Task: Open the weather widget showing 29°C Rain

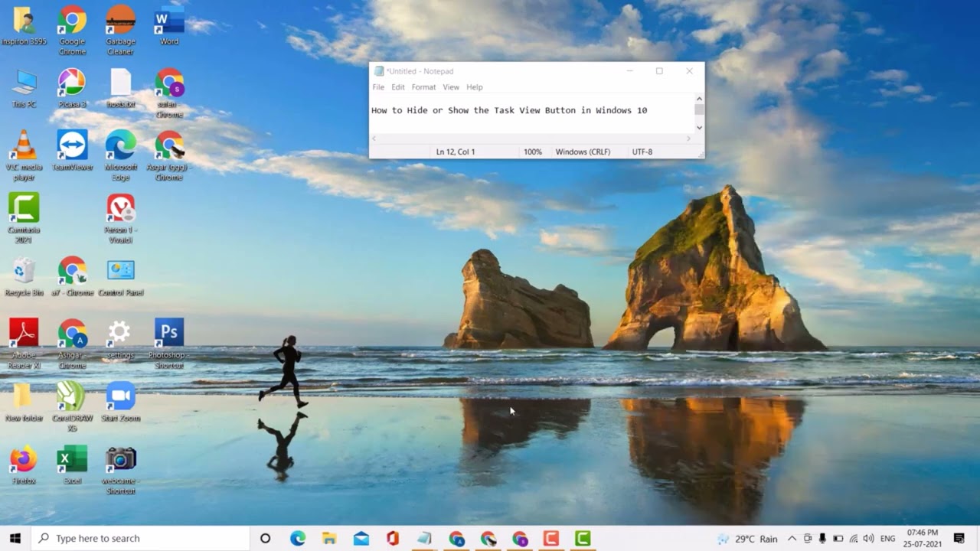Action: click(x=747, y=539)
